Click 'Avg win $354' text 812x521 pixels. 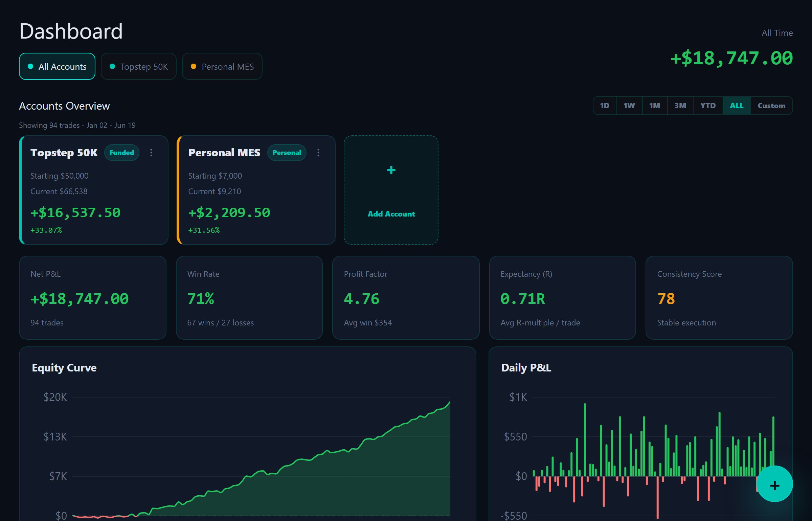click(x=368, y=323)
